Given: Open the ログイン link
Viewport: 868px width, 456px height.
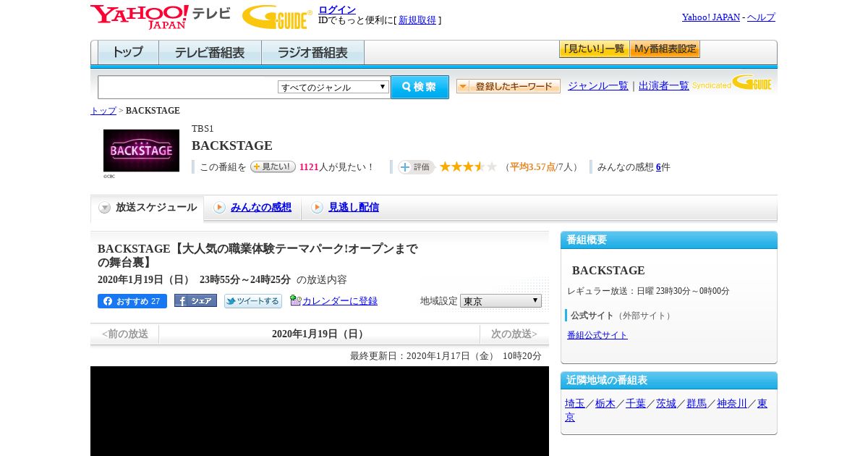Looking at the screenshot, I should pos(337,9).
